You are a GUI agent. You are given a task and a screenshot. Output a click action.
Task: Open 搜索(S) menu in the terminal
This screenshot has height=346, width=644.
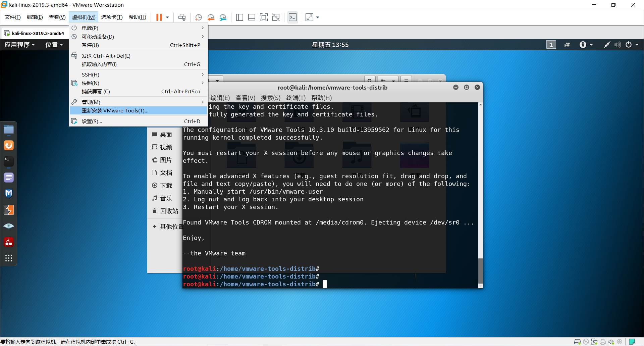tap(271, 98)
